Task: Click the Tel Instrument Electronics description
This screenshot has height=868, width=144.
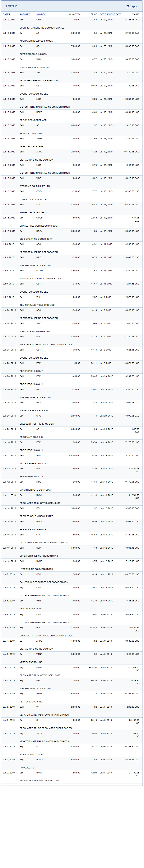Action: (x=37, y=305)
